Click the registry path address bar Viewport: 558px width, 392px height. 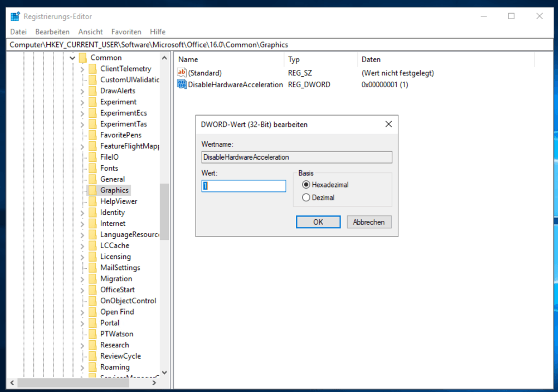point(280,45)
